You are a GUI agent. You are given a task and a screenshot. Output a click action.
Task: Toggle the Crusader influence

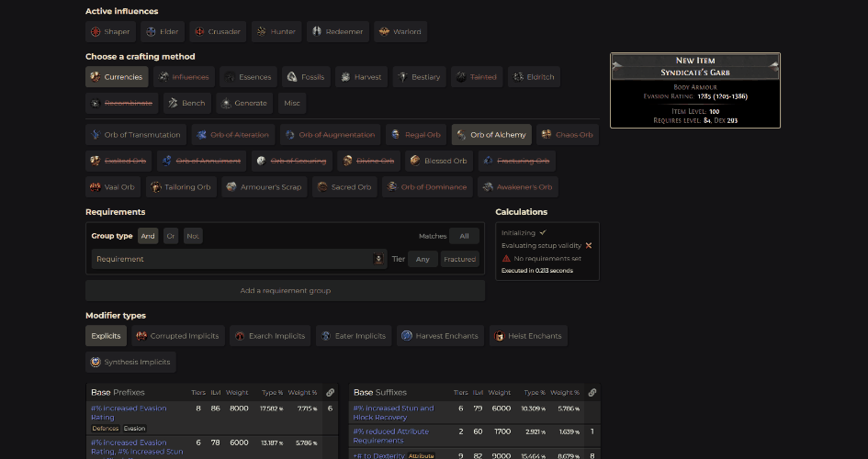click(218, 31)
